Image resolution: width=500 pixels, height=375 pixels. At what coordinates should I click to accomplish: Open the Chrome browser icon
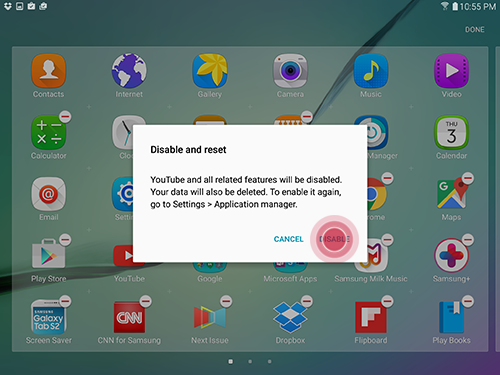(x=377, y=194)
